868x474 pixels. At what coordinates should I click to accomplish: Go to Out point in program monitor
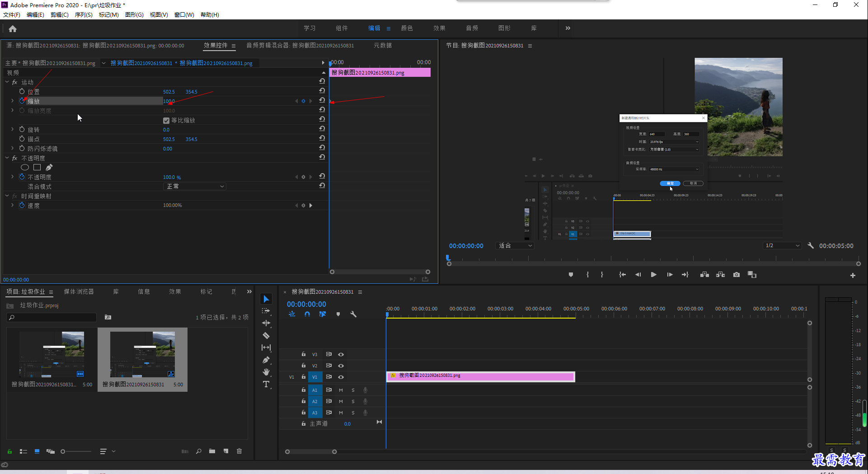[685, 275]
